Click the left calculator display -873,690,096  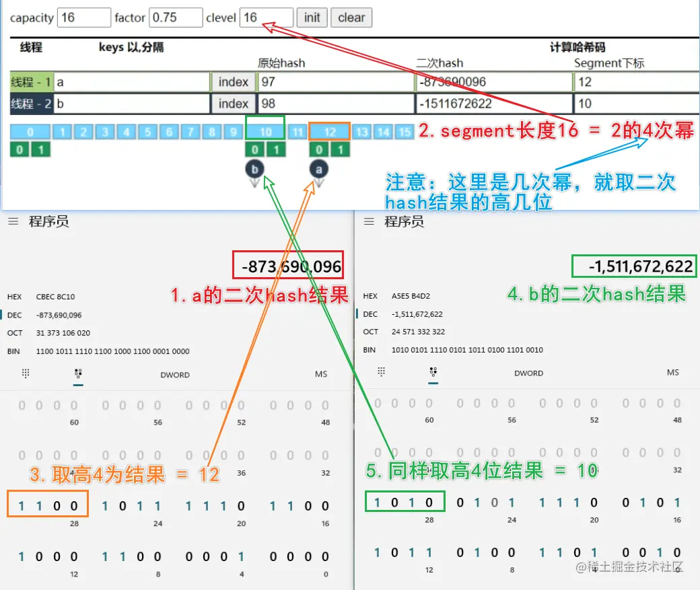pos(291,266)
